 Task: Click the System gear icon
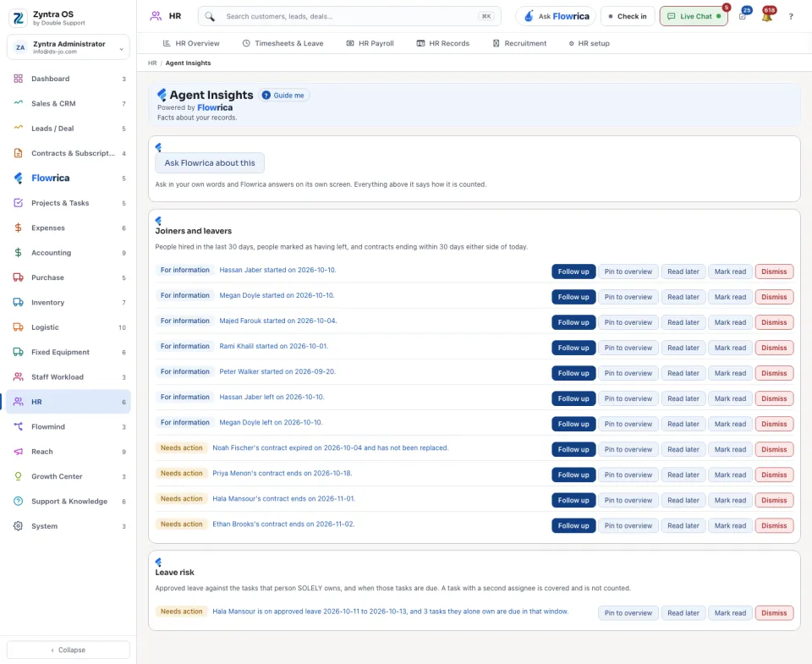(x=18, y=526)
